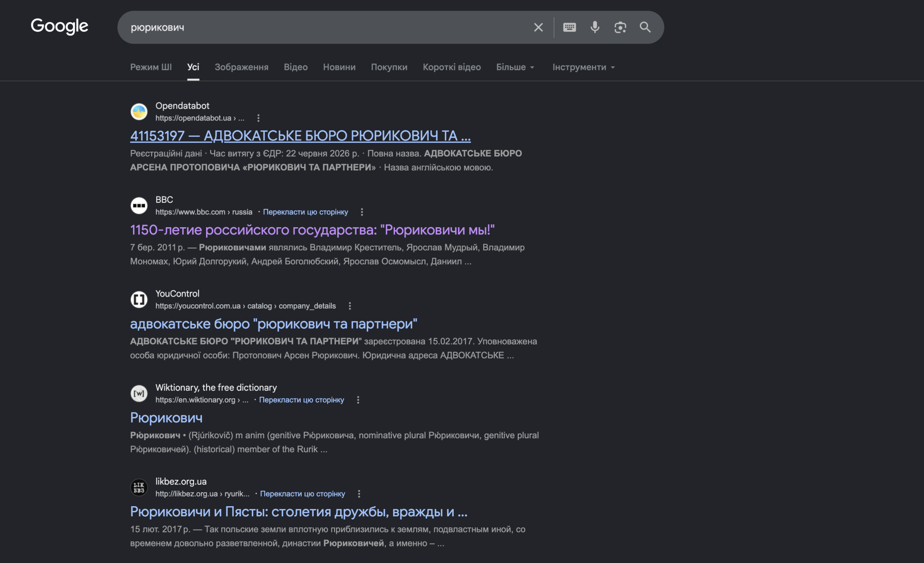
Task: Open three-dot menu for Opendatabot result
Action: [x=258, y=118]
